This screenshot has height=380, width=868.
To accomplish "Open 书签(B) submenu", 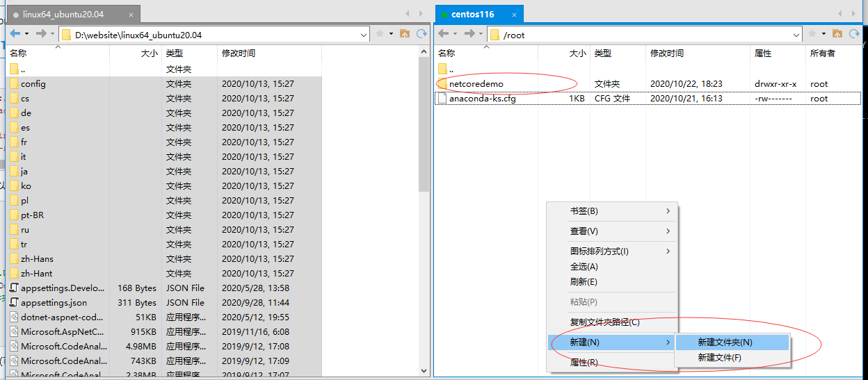I will 612,211.
